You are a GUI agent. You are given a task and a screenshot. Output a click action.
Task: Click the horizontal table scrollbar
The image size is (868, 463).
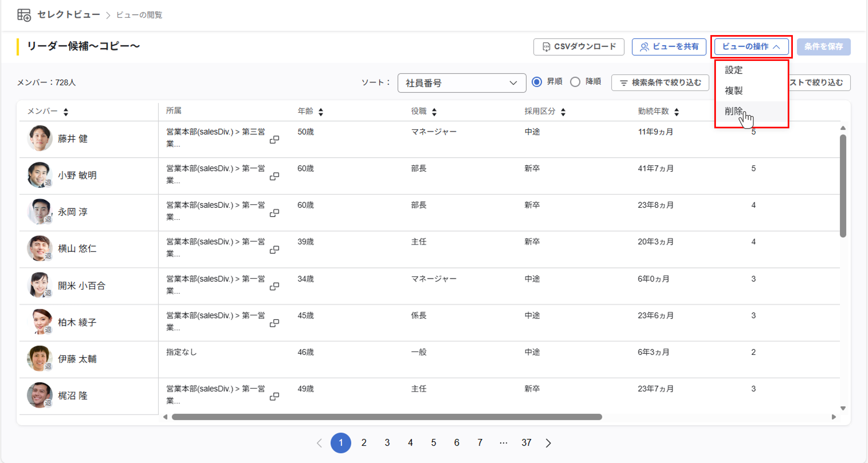(x=386, y=417)
